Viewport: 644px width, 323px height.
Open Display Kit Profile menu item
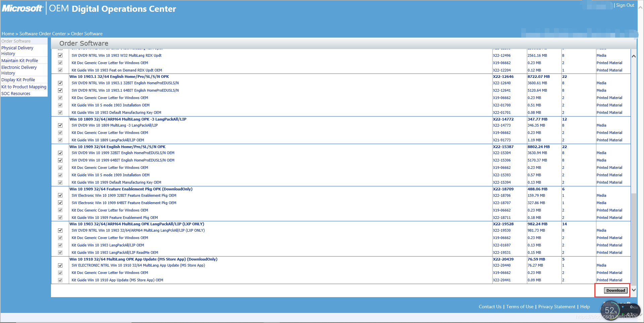point(18,80)
